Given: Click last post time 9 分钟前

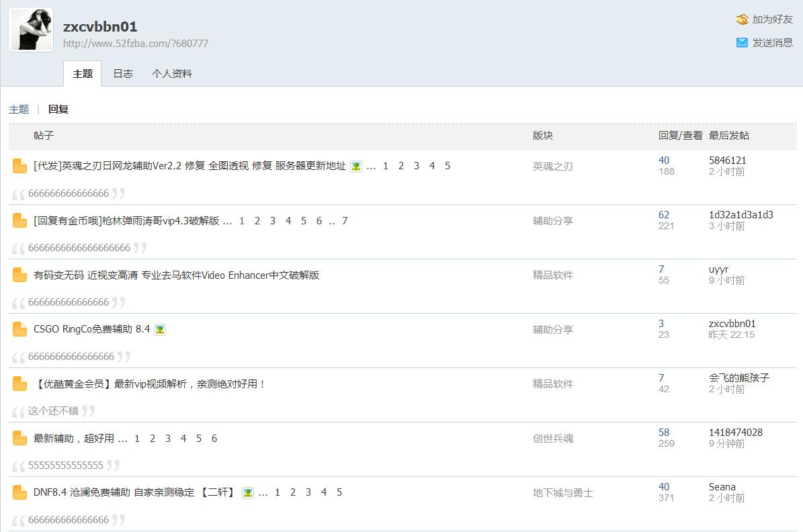Looking at the screenshot, I should coord(726,443).
